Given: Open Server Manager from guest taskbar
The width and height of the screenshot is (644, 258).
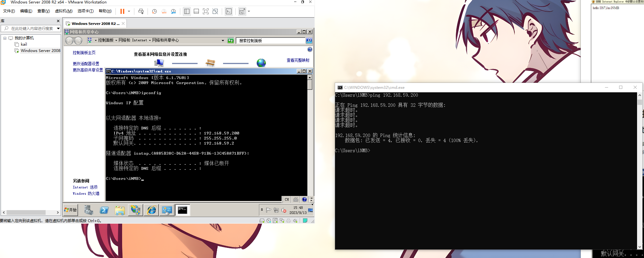Looking at the screenshot, I should pyautogui.click(x=88, y=210).
